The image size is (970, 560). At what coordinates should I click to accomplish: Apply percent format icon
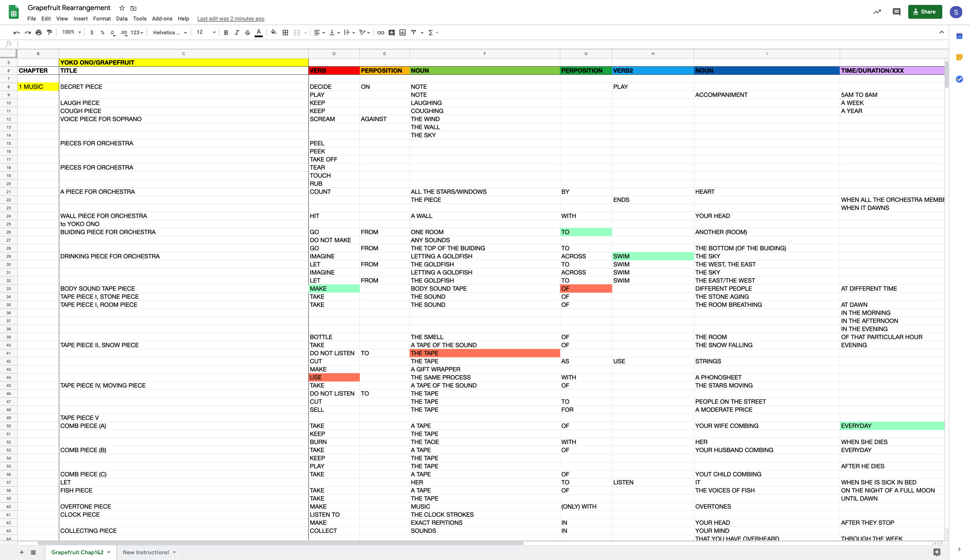(102, 33)
